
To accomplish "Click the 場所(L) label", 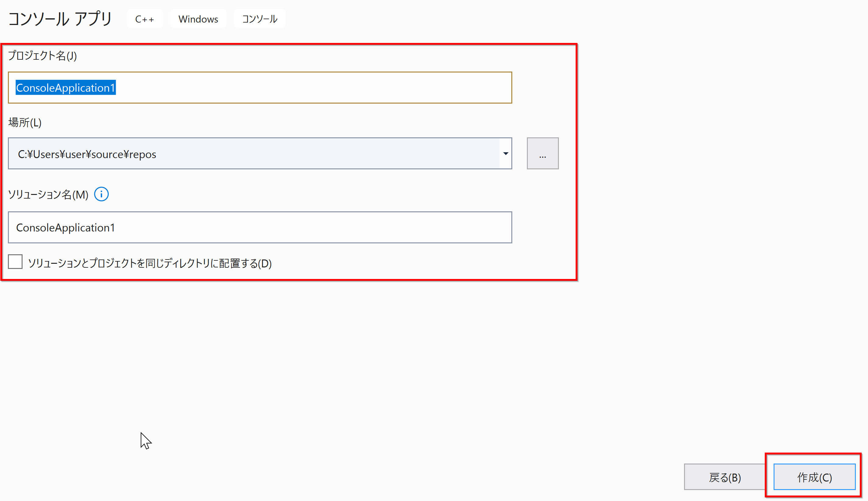I will pos(25,122).
